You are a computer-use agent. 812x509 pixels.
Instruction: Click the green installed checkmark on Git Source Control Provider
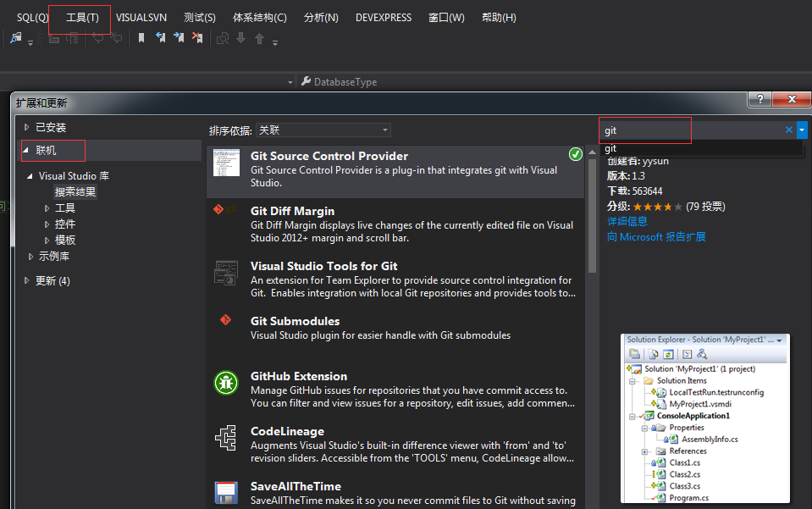(575, 154)
